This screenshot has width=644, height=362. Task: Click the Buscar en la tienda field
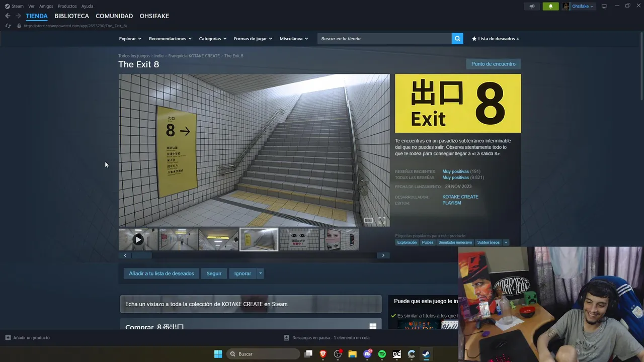point(384,39)
